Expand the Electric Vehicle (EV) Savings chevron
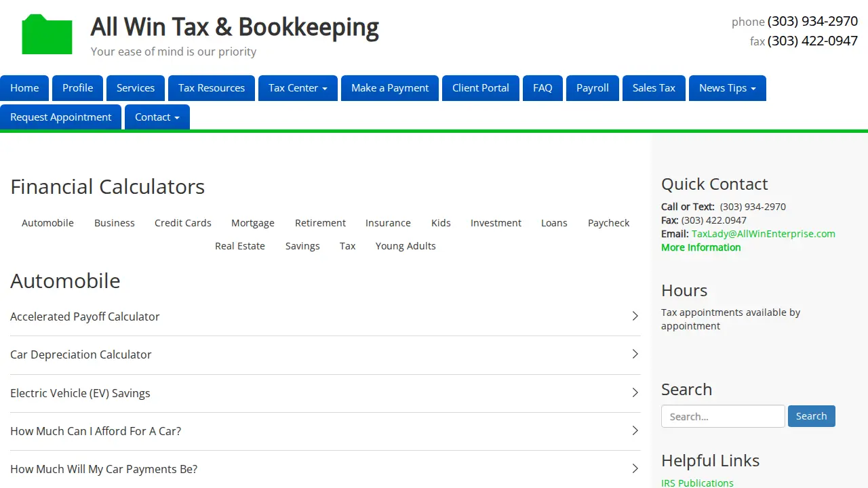The image size is (868, 488). 635,392
